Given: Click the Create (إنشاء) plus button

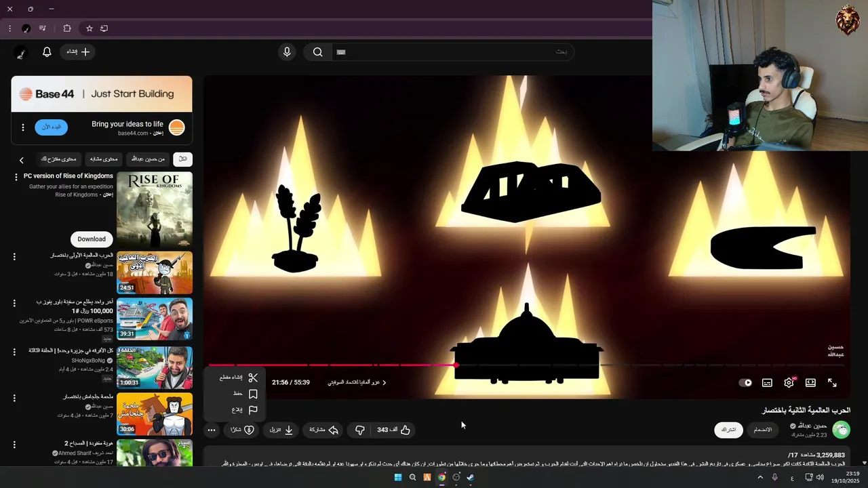Looking at the screenshot, I should click(77, 52).
